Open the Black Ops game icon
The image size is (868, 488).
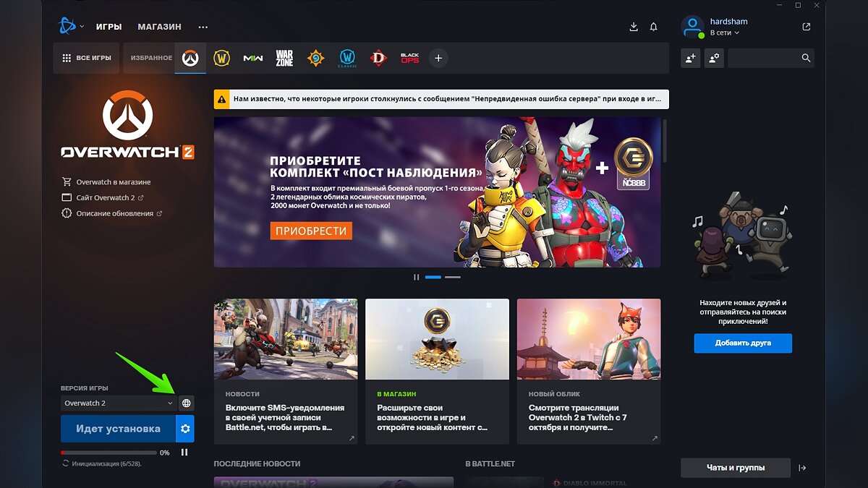409,59
